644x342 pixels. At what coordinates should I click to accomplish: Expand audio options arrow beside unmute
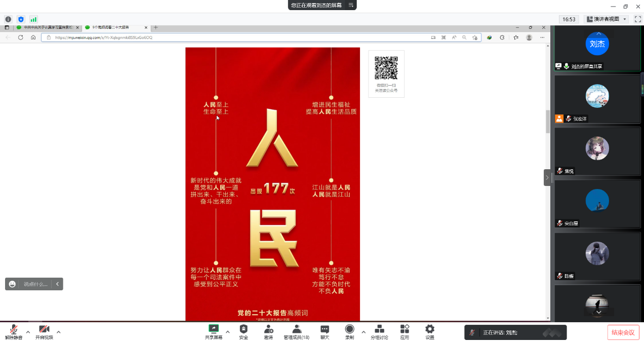coord(28,332)
